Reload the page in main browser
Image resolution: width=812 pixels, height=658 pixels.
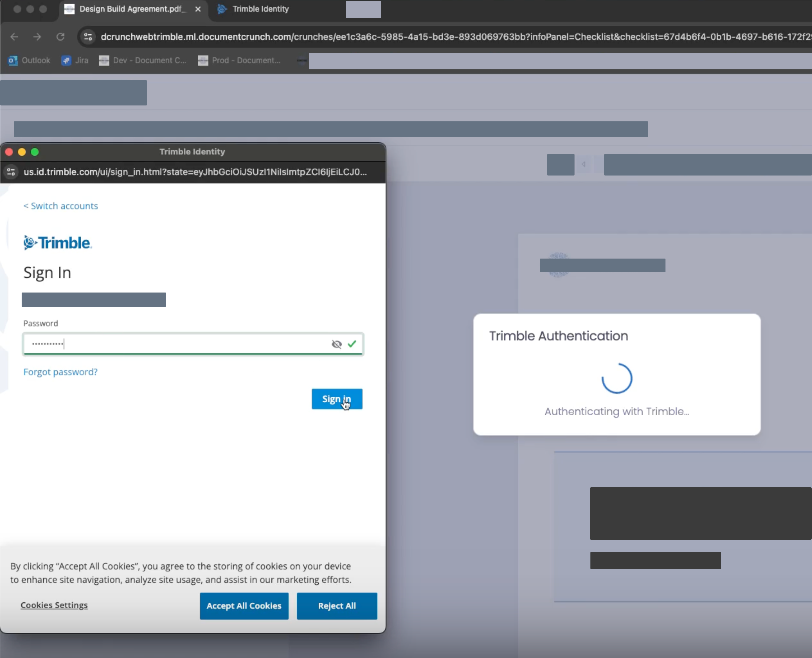coord(60,37)
